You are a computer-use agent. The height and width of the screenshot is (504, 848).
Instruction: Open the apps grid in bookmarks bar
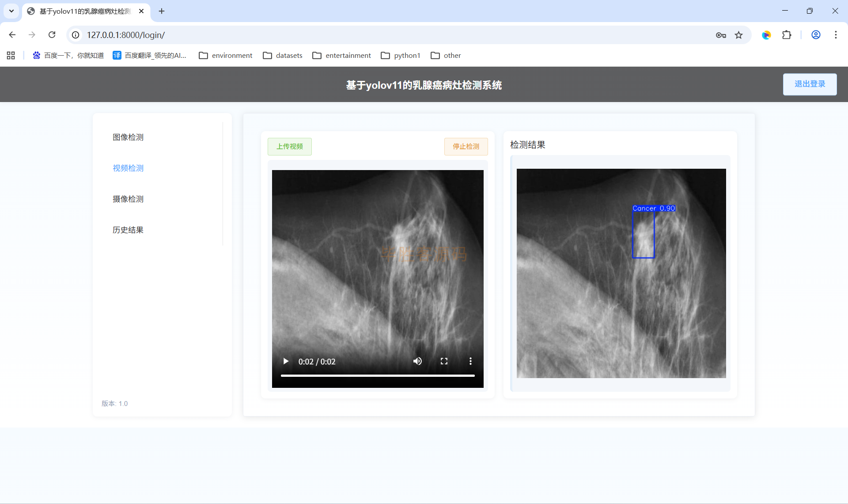[x=11, y=55]
